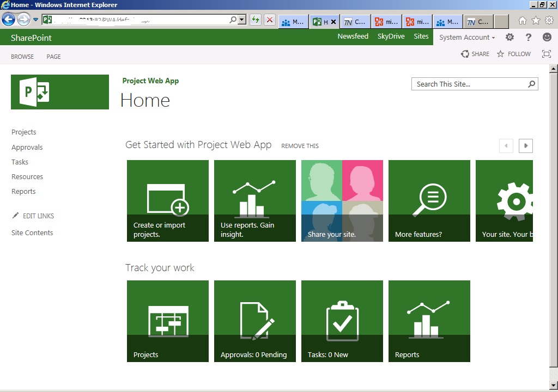Click the search magnifier icon in site search

531,84
